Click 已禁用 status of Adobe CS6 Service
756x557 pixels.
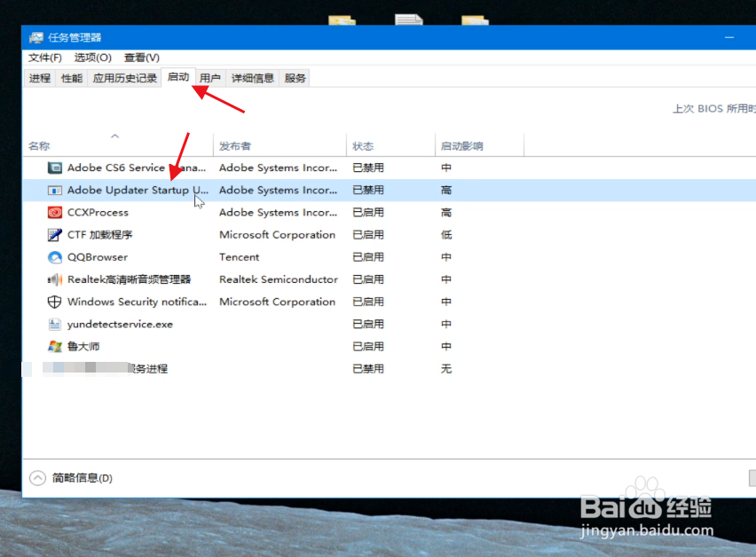coord(368,168)
